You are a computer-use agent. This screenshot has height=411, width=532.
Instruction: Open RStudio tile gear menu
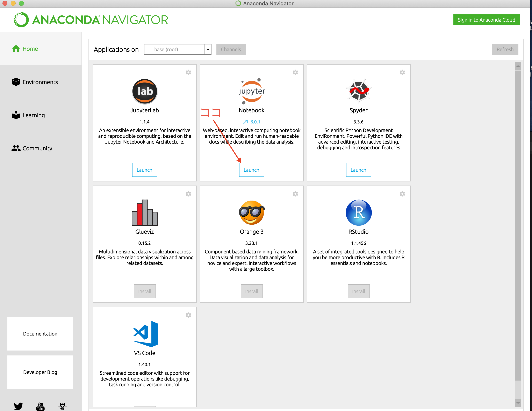point(402,194)
